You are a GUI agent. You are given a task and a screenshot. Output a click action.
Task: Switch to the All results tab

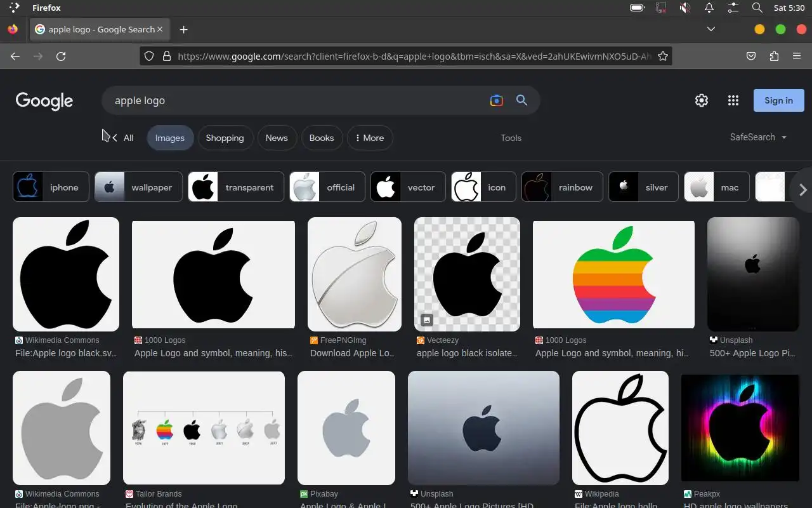click(128, 138)
